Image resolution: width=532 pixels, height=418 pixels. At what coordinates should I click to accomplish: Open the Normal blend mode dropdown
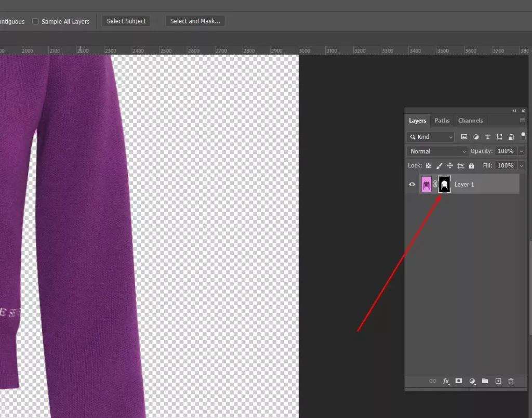[436, 151]
